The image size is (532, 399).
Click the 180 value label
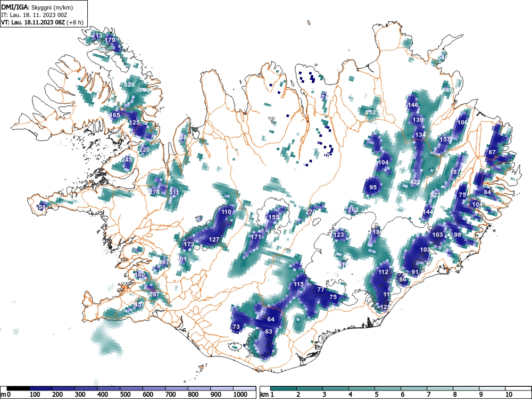point(140,275)
